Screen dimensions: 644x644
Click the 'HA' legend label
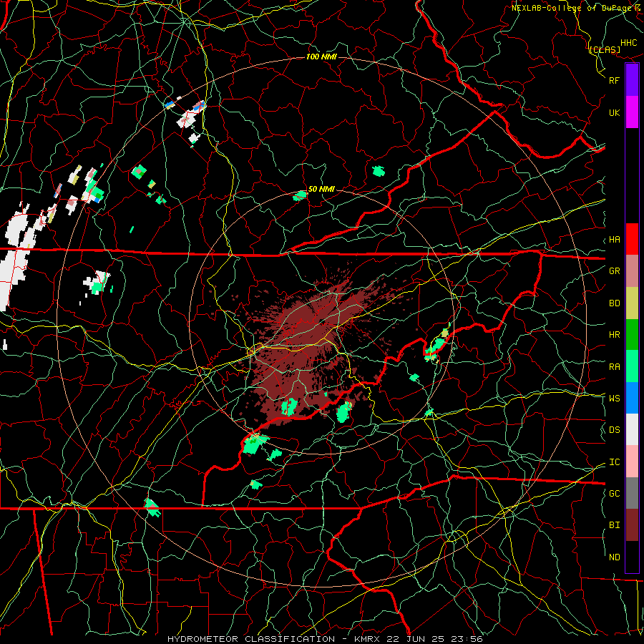point(614,240)
